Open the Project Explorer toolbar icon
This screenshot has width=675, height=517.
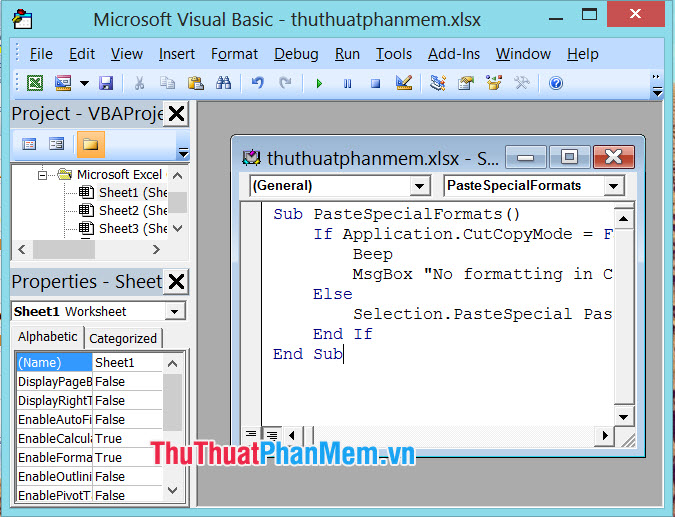click(438, 83)
